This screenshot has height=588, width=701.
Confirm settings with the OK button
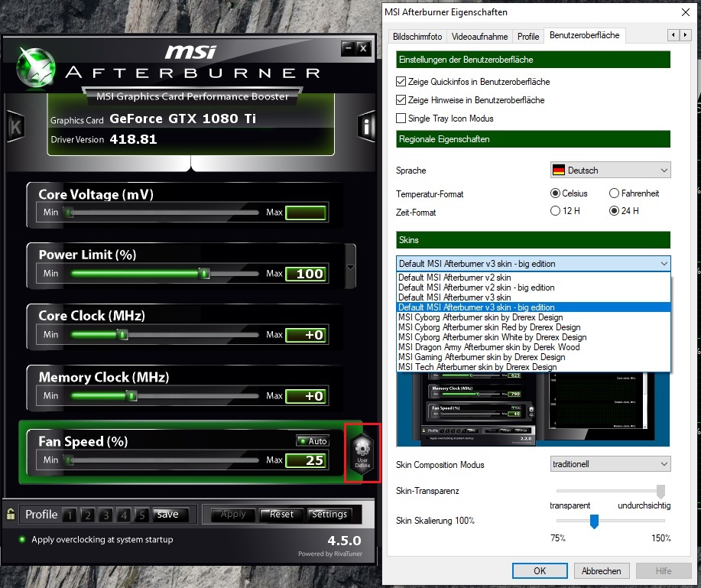click(540, 570)
